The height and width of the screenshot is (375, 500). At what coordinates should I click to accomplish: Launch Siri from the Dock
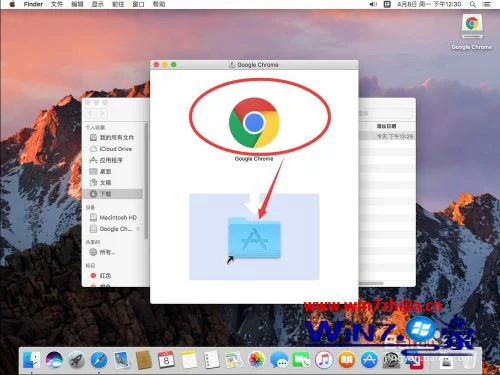tap(54, 360)
